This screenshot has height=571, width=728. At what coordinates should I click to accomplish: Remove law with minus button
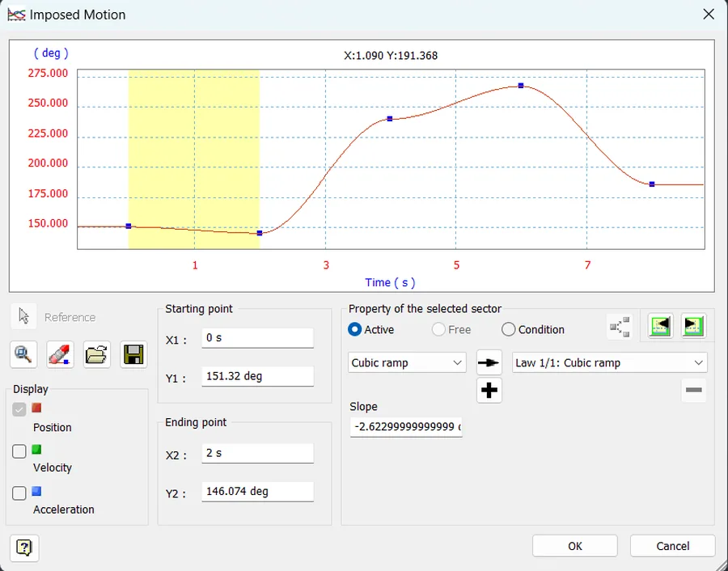pyautogui.click(x=694, y=390)
